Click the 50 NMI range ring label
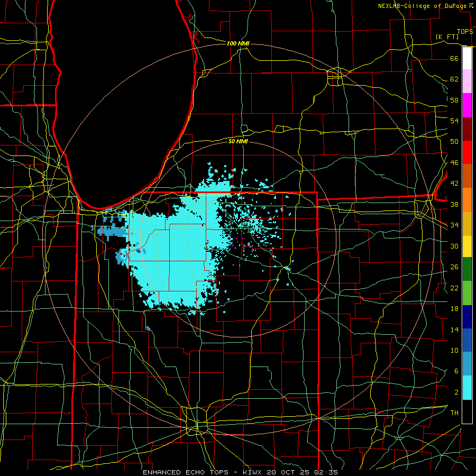Image resolution: width=476 pixels, height=476 pixels. tap(238, 141)
